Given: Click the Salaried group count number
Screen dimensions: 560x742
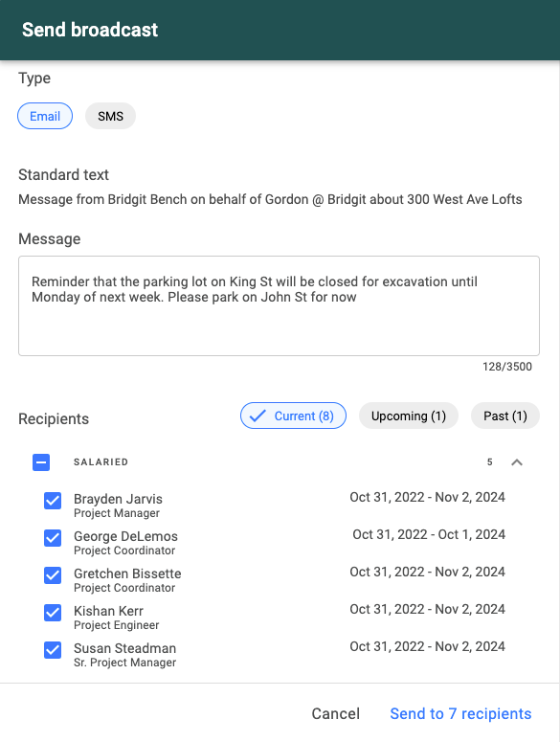Looking at the screenshot, I should point(490,462).
